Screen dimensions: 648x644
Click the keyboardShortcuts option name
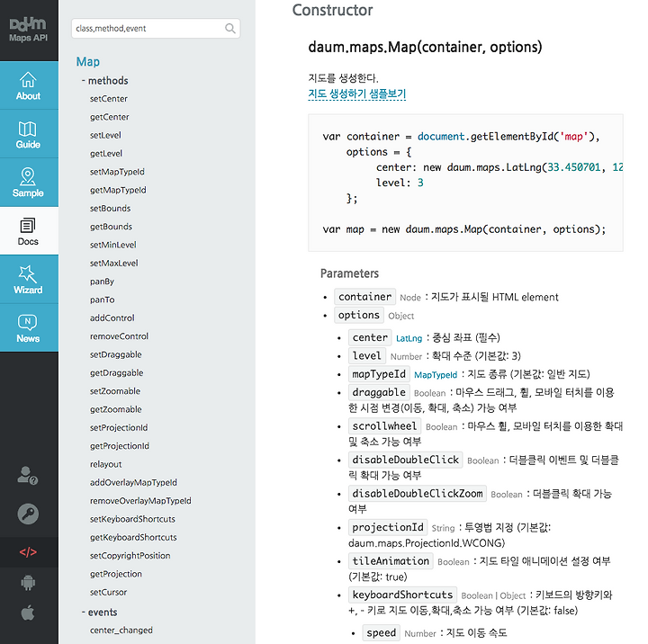click(x=402, y=595)
